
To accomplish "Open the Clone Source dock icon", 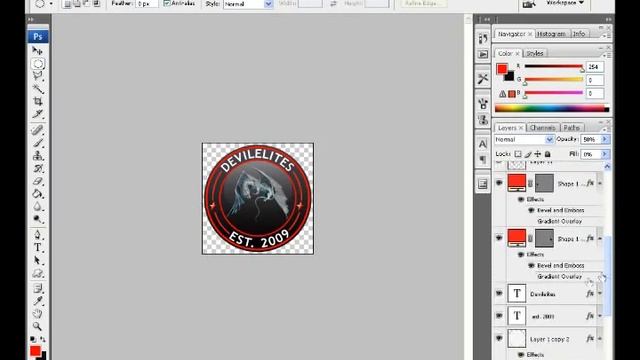I will click(x=483, y=119).
